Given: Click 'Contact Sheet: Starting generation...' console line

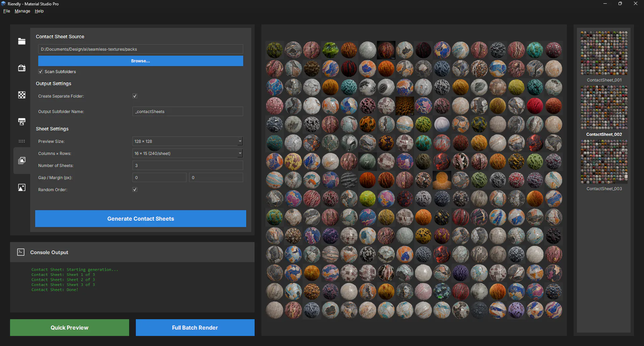Looking at the screenshot, I should 74,270.
